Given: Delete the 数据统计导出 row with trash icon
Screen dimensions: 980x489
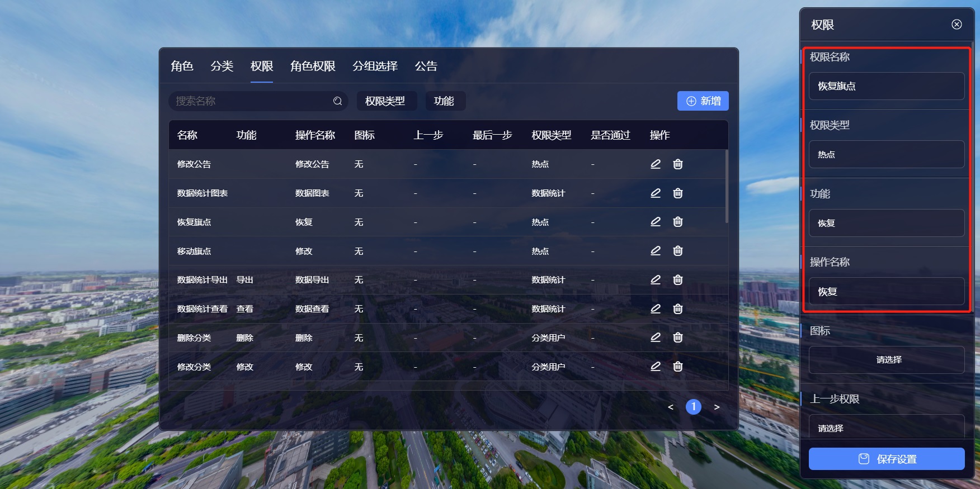Looking at the screenshot, I should pyautogui.click(x=678, y=279).
